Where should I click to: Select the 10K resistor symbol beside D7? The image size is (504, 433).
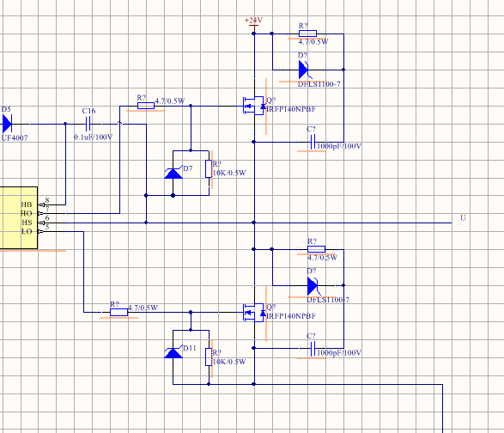tap(209, 168)
